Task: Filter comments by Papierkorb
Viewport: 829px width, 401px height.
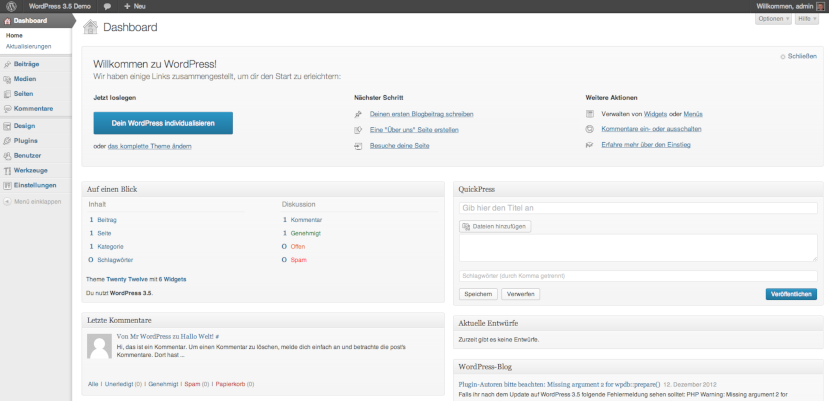Action: tap(230, 384)
